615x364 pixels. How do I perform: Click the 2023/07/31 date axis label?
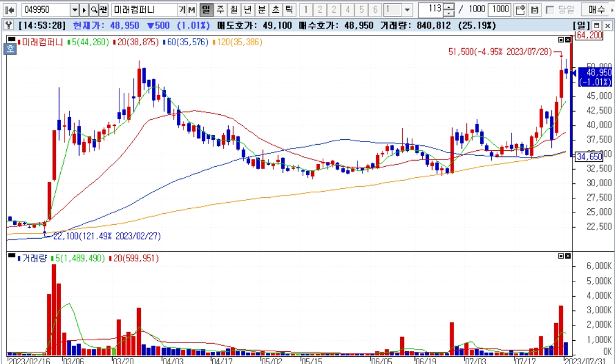(585, 361)
